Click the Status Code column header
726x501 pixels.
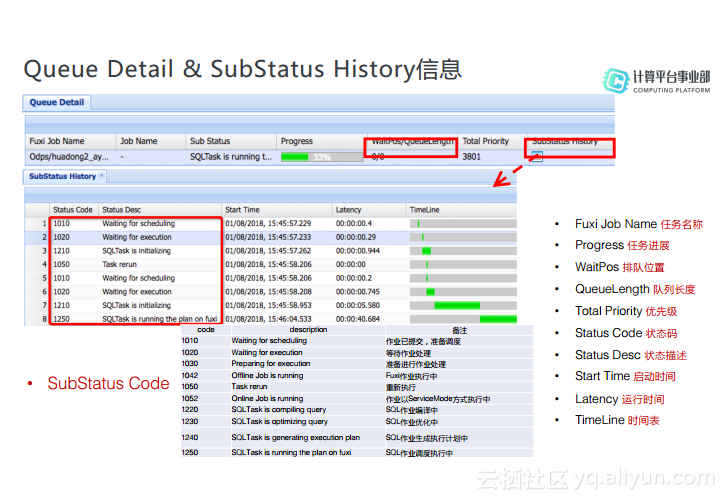pos(73,210)
